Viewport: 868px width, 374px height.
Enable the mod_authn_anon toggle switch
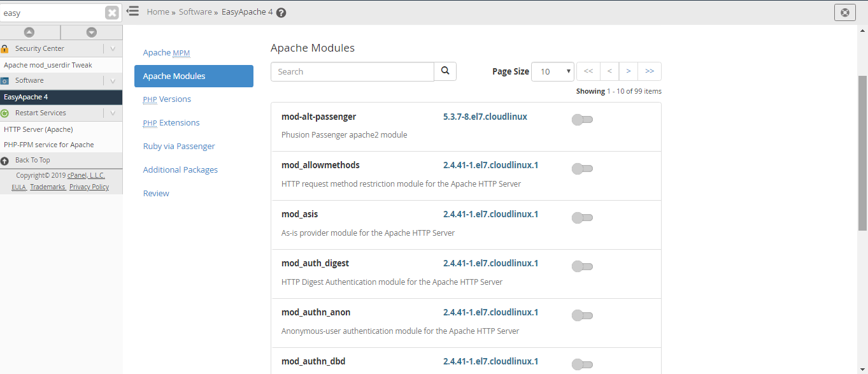582,315
